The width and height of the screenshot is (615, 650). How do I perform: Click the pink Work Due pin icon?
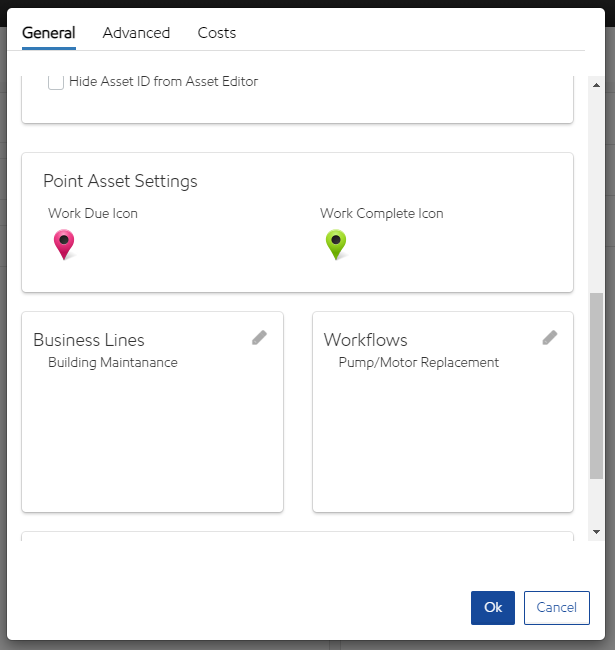[x=64, y=244]
